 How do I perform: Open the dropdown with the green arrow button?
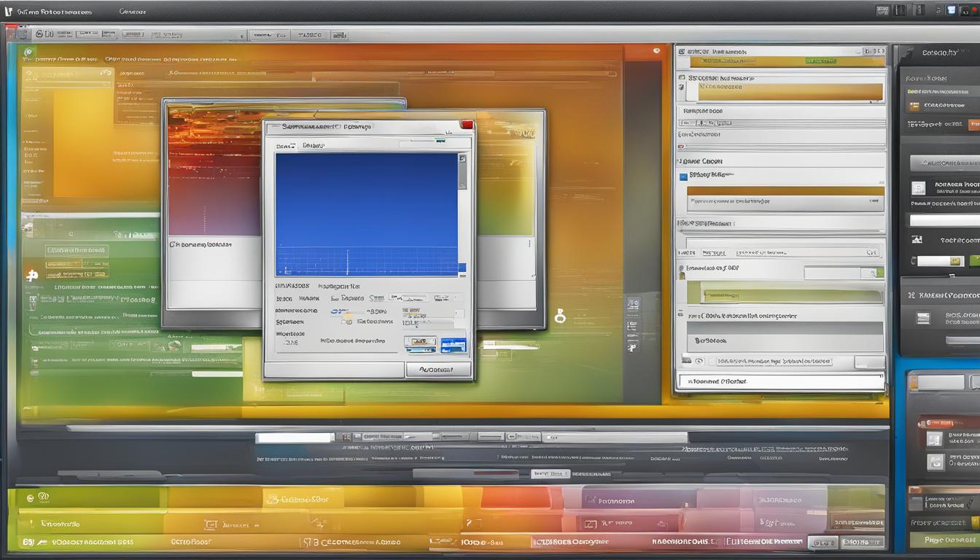point(844,273)
